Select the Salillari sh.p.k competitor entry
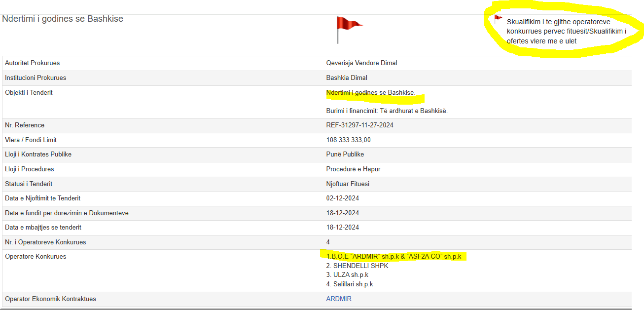Image resolution: width=644 pixels, height=310 pixels. pyautogui.click(x=349, y=284)
